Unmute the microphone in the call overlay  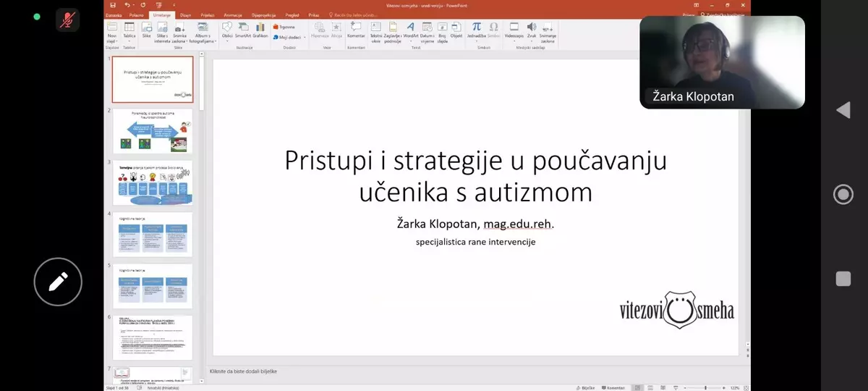(x=68, y=20)
